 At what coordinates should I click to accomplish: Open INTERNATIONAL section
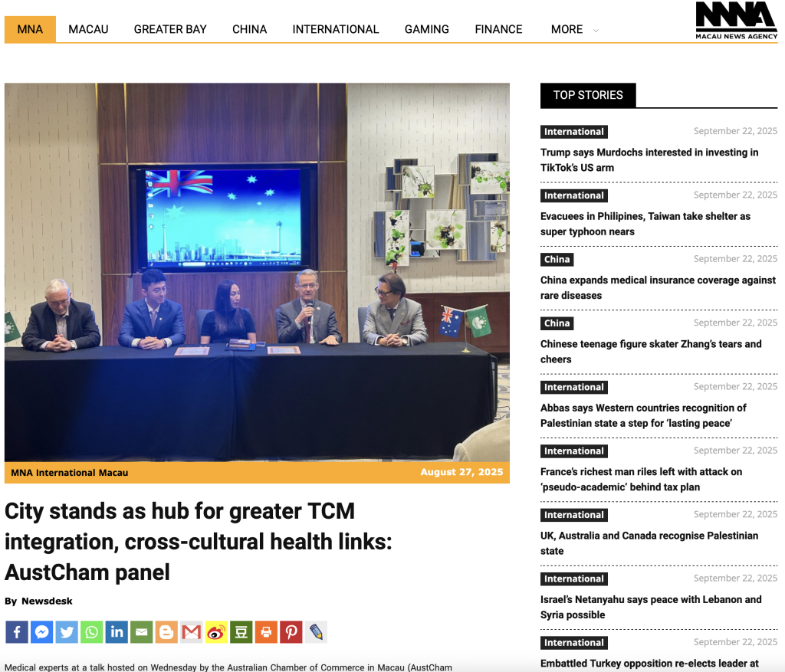(336, 29)
